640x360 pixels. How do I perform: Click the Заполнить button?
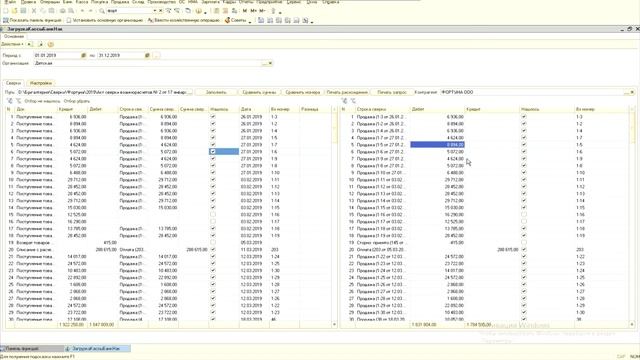pos(216,92)
